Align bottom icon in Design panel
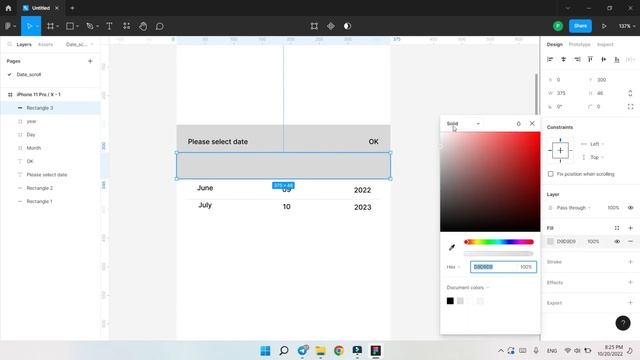 click(x=617, y=60)
